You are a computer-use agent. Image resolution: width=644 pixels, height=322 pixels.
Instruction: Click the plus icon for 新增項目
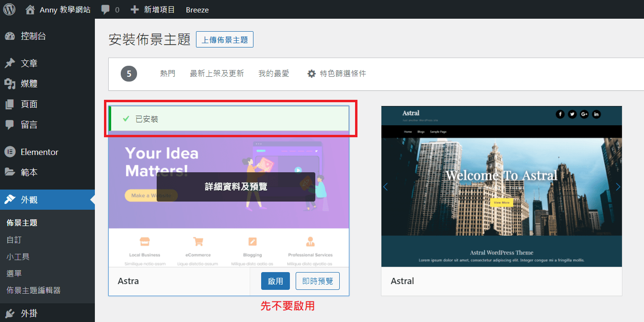click(135, 10)
